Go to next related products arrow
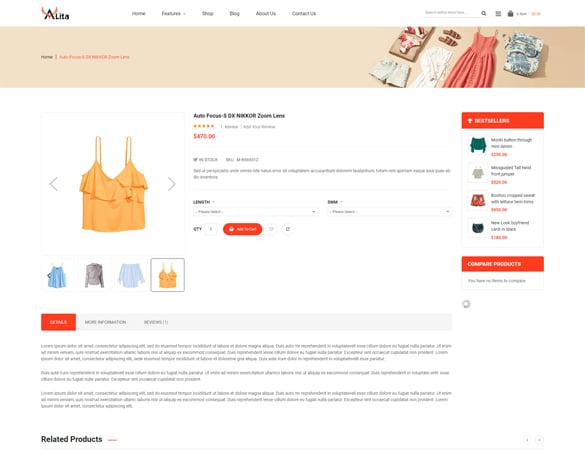The height and width of the screenshot is (450, 585). [x=539, y=440]
